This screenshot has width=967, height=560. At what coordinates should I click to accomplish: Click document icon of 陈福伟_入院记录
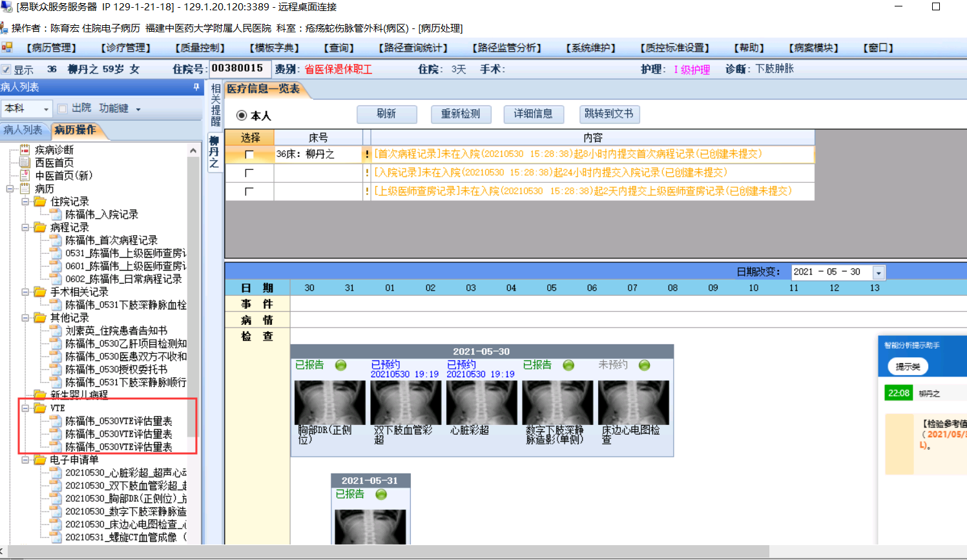coord(56,214)
